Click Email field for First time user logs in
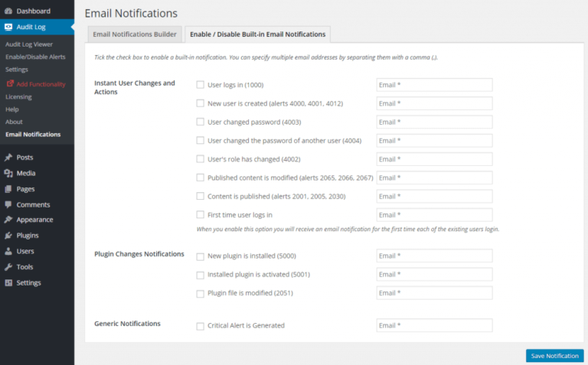 point(434,215)
